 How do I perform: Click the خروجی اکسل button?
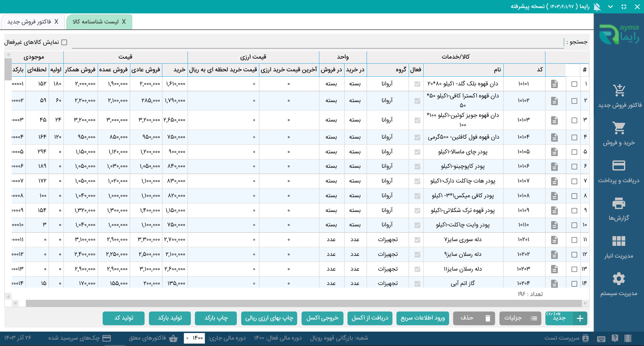[x=322, y=318]
